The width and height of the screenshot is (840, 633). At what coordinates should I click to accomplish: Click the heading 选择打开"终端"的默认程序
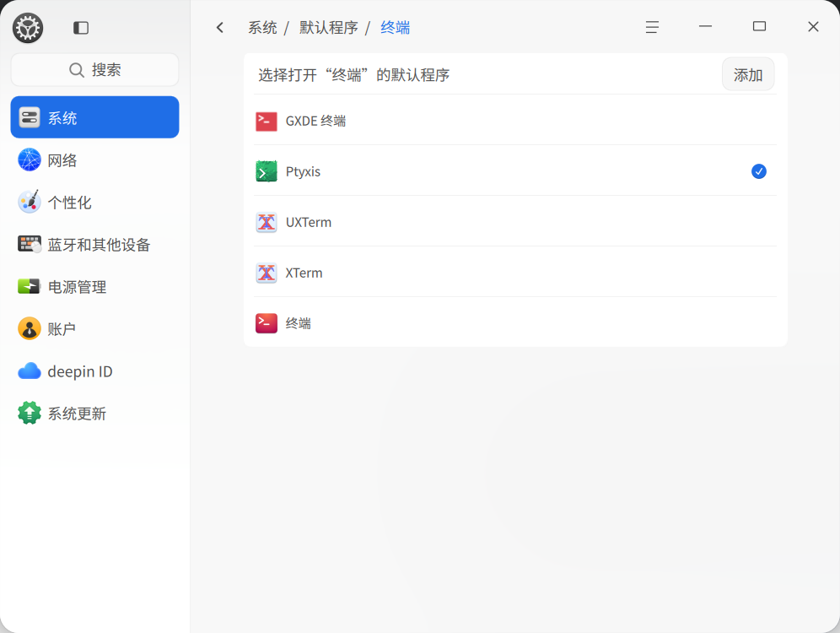(x=353, y=75)
